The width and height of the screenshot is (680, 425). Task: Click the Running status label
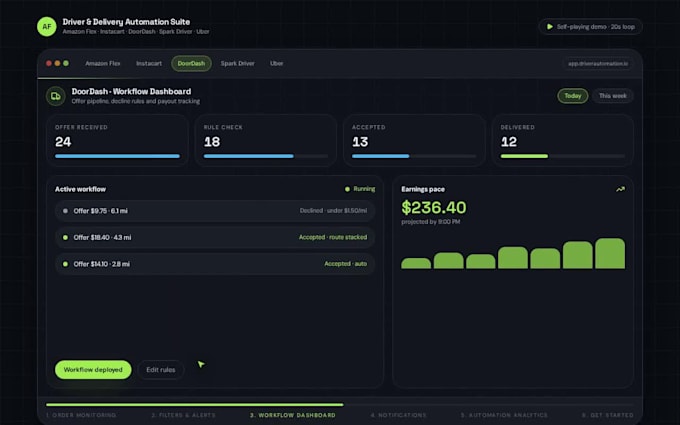pos(364,189)
